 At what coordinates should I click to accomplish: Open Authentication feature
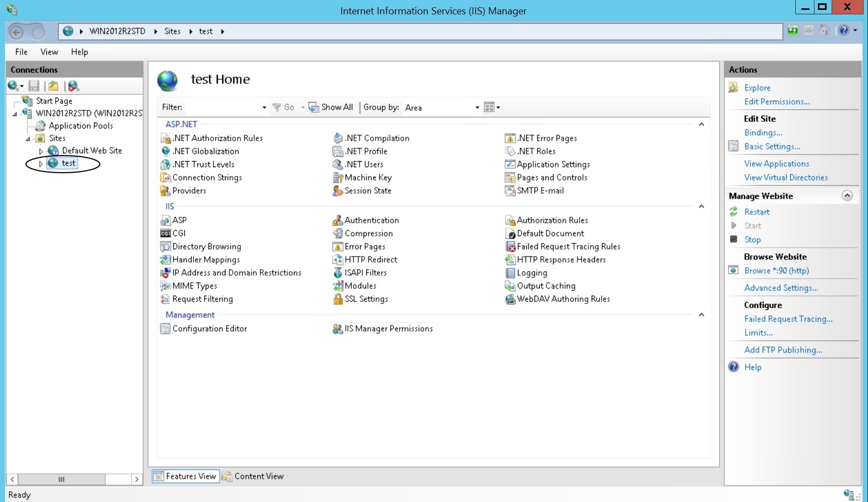pos(366,220)
